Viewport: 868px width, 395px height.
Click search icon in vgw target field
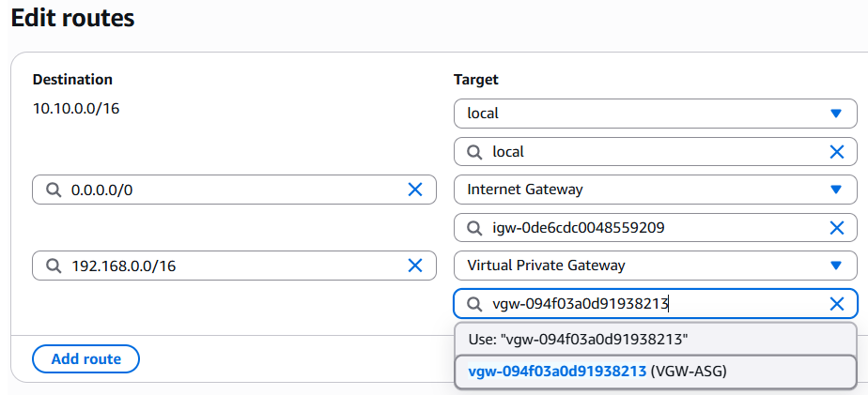(x=474, y=304)
